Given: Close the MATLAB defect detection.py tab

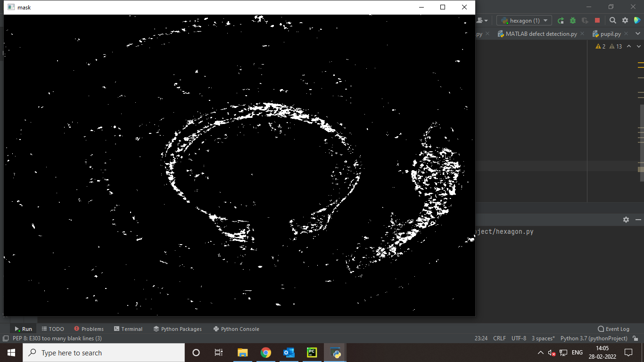Looking at the screenshot, I should click(x=582, y=34).
